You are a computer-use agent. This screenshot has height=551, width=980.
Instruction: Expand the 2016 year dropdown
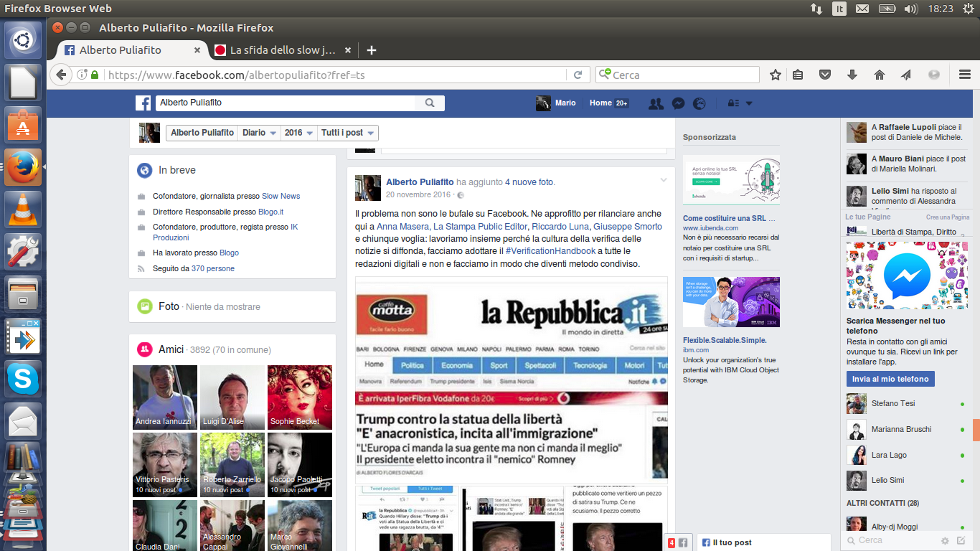(299, 133)
